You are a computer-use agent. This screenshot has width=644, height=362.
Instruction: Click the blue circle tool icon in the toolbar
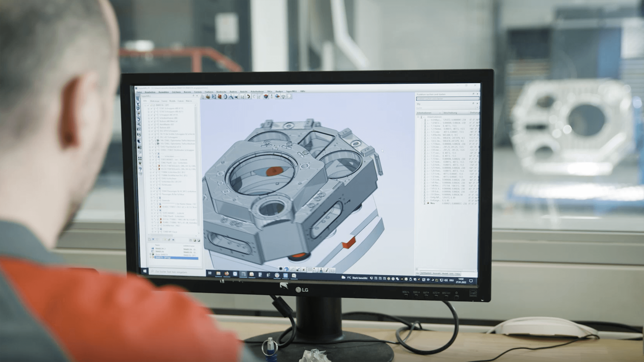[x=225, y=97]
